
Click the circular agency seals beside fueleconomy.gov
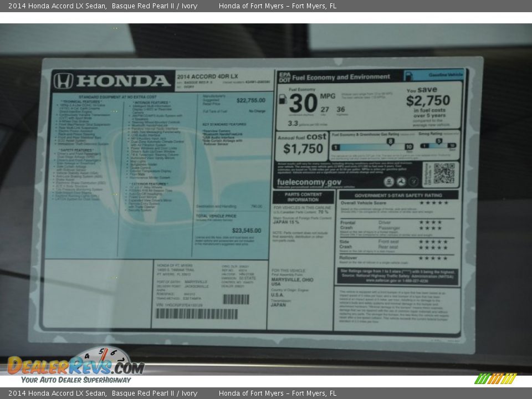[x=401, y=182]
